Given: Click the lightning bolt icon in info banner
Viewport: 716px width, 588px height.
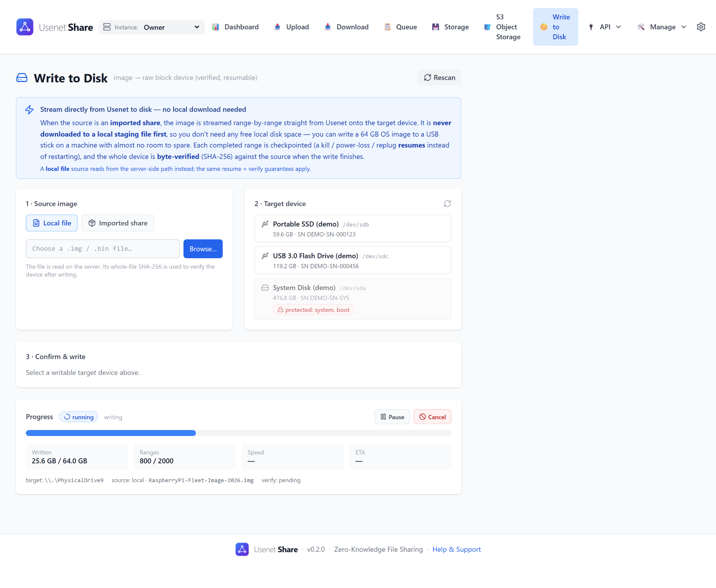Looking at the screenshot, I should (29, 110).
